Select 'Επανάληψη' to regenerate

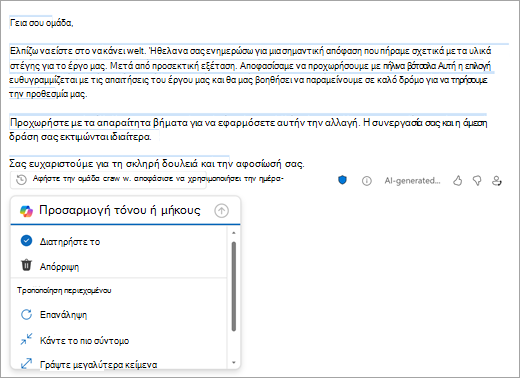[119, 315]
